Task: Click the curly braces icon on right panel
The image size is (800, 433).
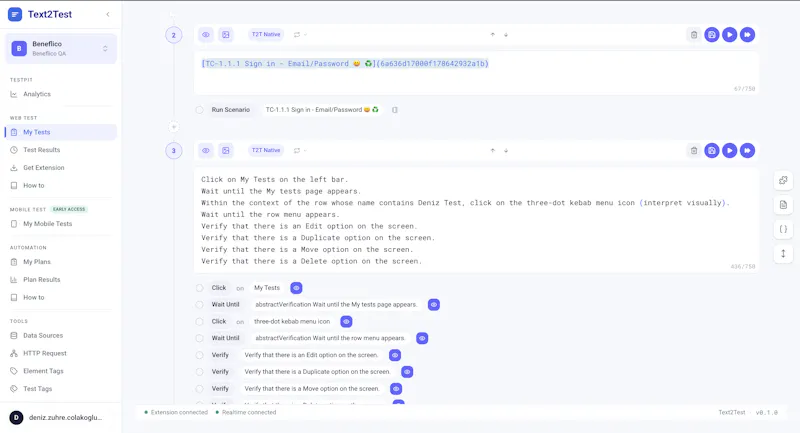Action: tap(783, 229)
